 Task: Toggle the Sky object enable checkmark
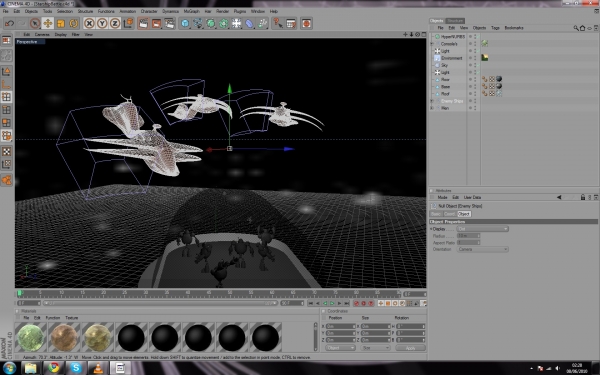click(478, 65)
